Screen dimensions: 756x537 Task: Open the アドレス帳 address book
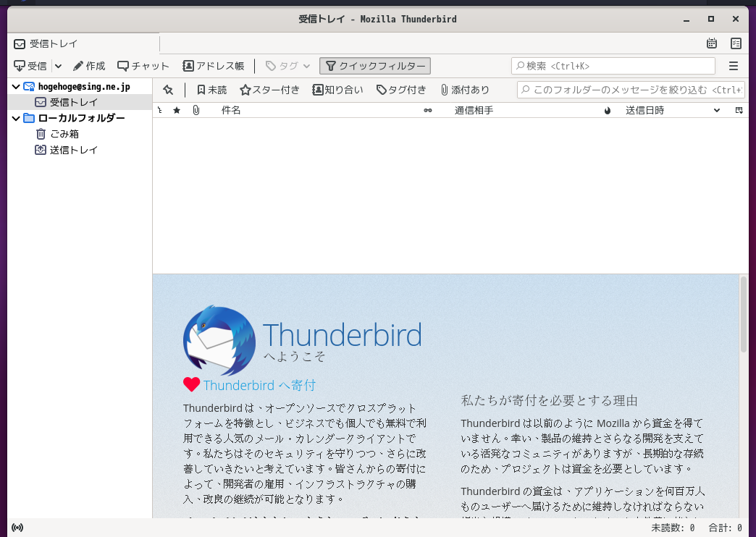click(214, 66)
